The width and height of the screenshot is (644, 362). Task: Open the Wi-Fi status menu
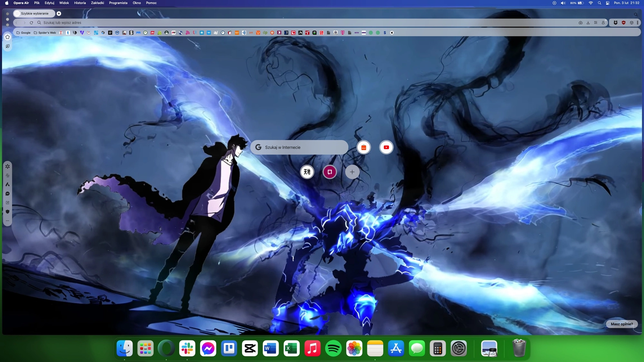tap(591, 3)
